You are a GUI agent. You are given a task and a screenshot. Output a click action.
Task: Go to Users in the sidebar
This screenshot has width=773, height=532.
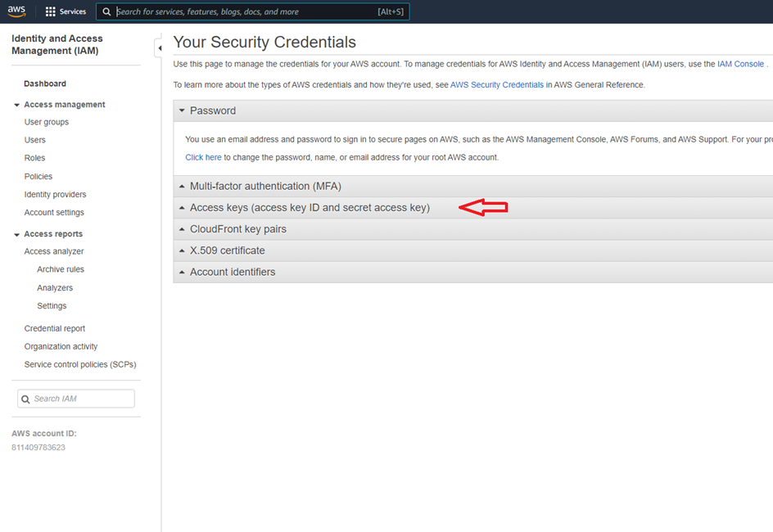[x=35, y=140]
